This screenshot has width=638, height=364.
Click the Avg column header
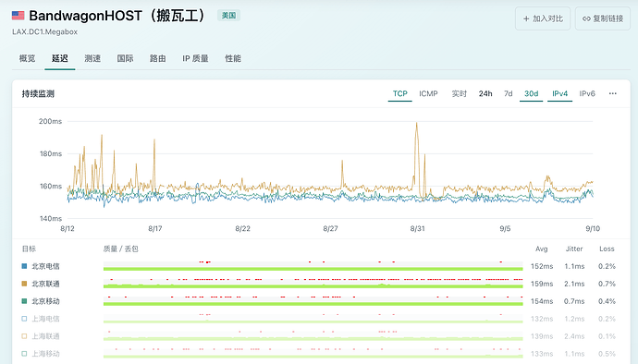[542, 249]
